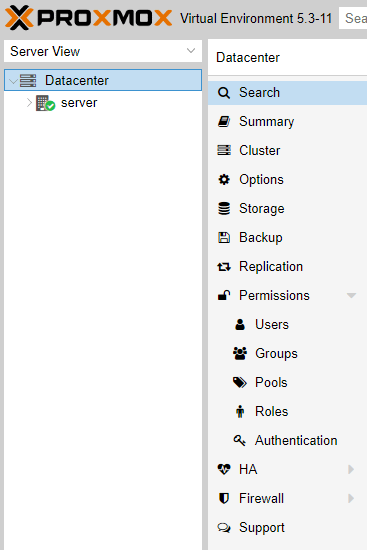The width and height of the screenshot is (367, 550).
Task: Click the top search input field
Action: 353,18
